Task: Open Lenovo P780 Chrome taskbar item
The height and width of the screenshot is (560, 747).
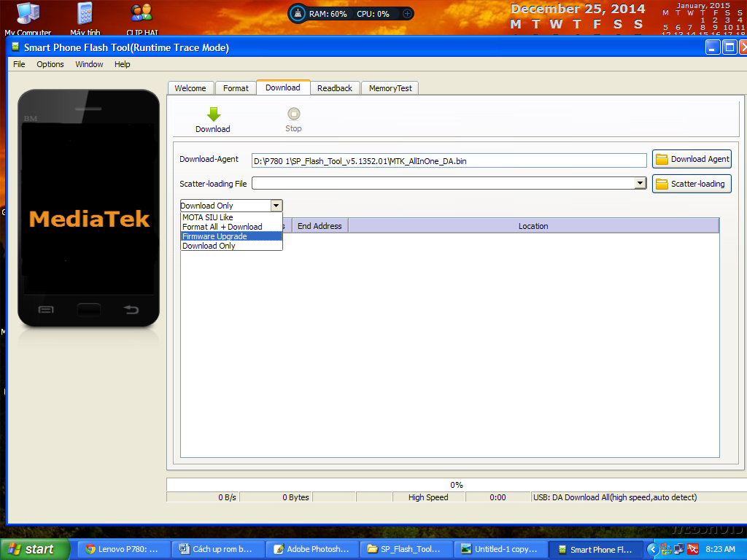Action: point(123,550)
